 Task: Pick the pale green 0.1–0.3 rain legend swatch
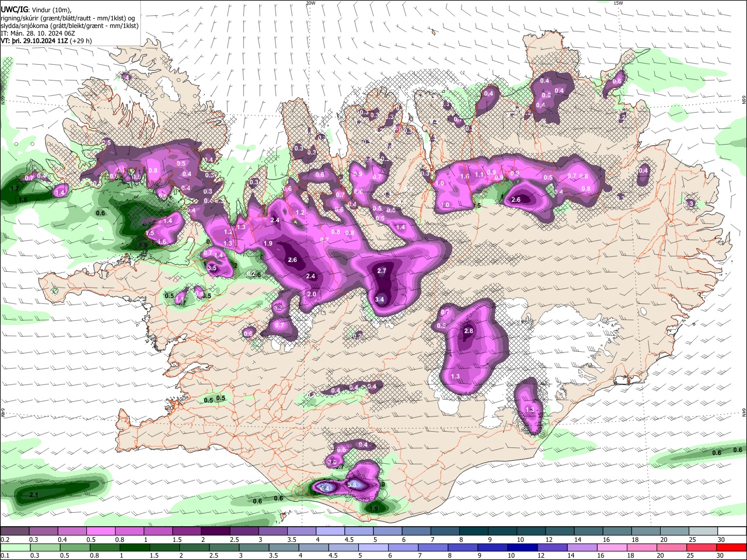pyautogui.click(x=15, y=548)
